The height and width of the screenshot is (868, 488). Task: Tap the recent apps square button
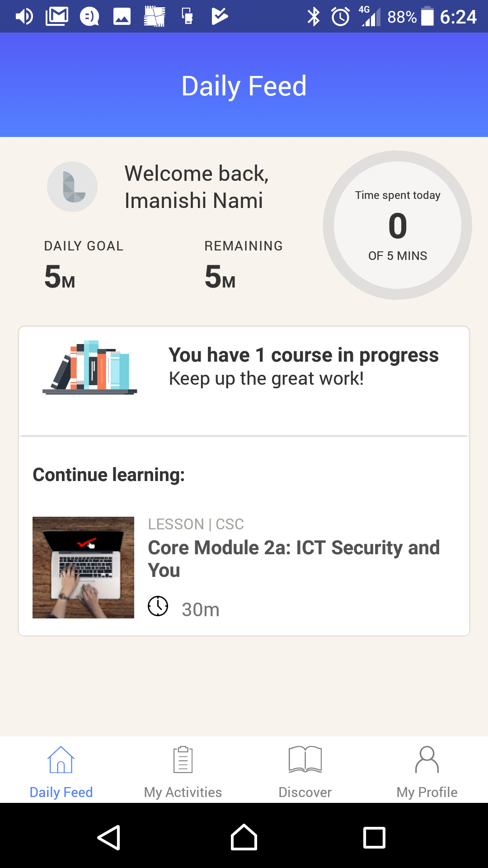(x=374, y=838)
